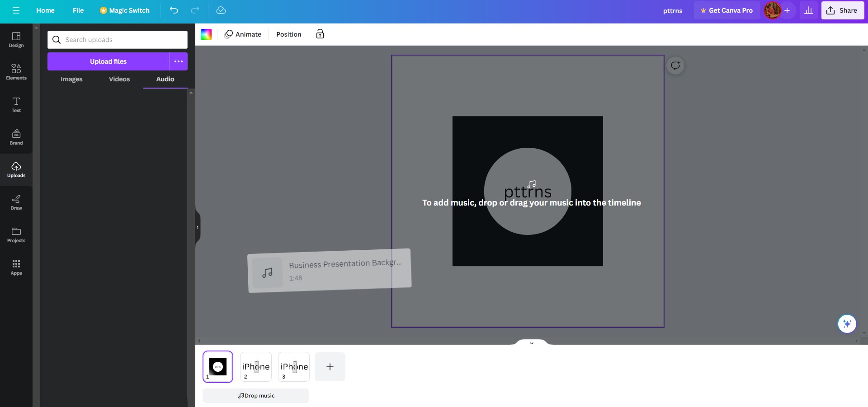This screenshot has height=407, width=868.
Task: Click the Search uploads field
Action: [x=118, y=40]
